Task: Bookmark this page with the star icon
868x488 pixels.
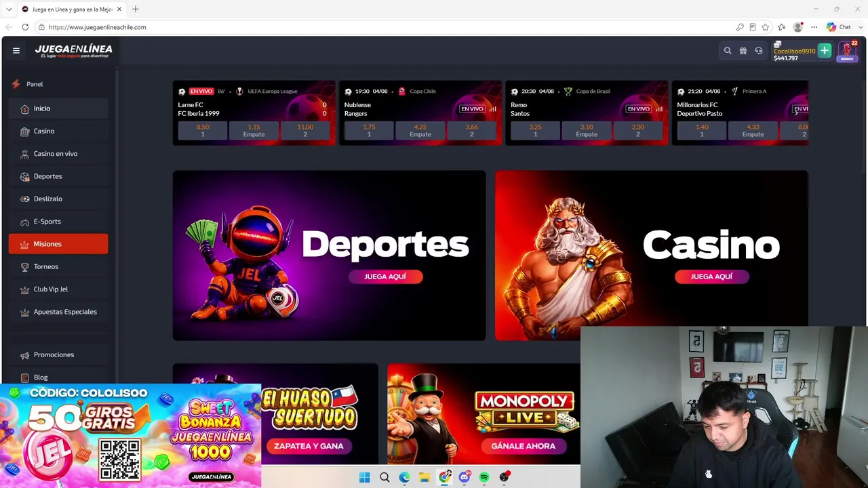Action: coord(766,27)
